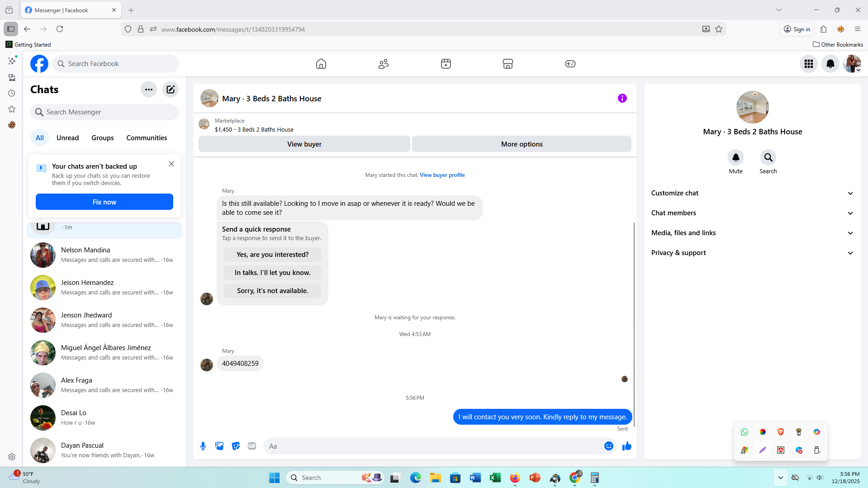Open the emoji picker in message box

click(x=609, y=446)
